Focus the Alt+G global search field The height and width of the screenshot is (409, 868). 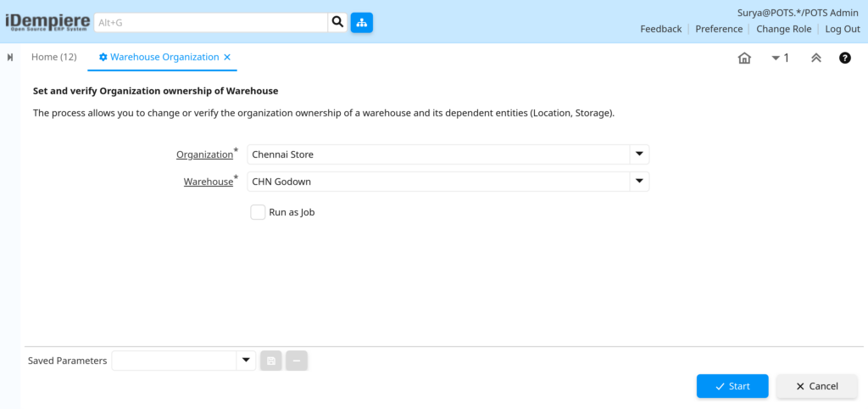(x=211, y=23)
